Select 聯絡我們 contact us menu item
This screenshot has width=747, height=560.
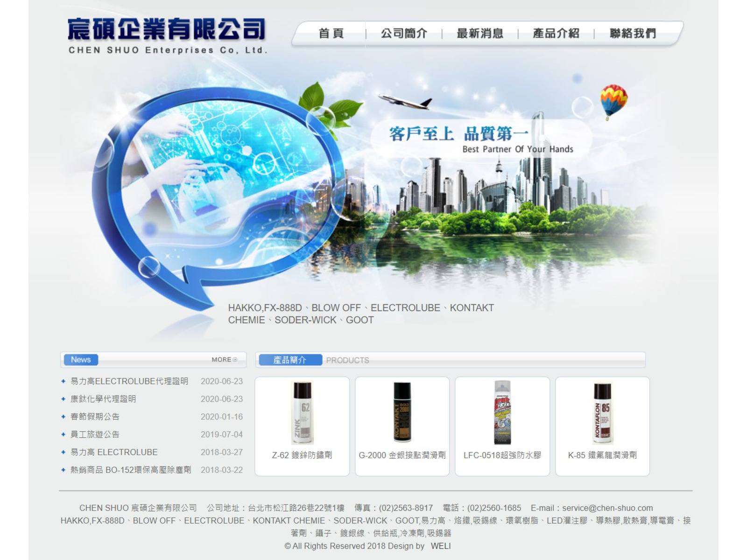(633, 34)
